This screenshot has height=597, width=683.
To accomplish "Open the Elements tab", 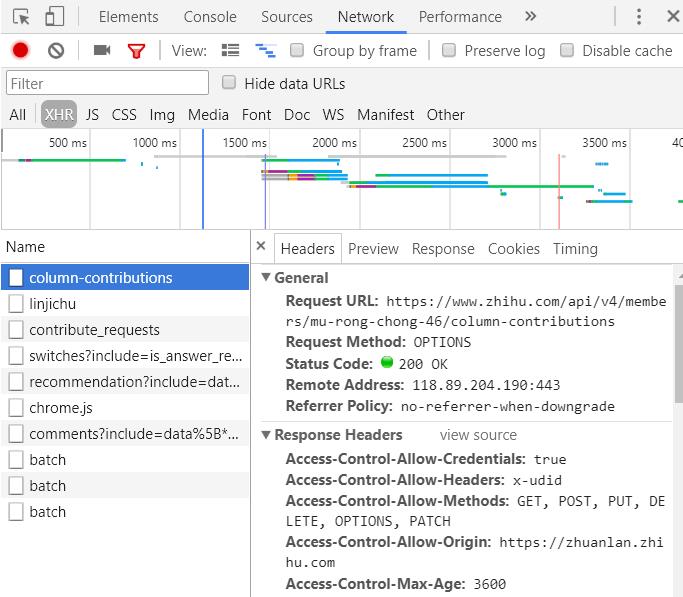I will click(128, 17).
